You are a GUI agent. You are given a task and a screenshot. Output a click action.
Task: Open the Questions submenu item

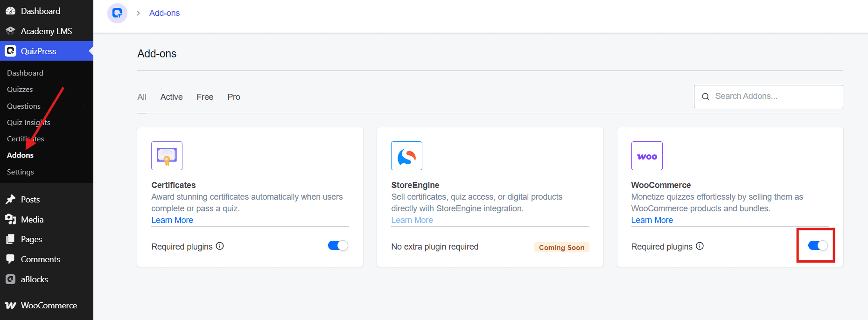(x=24, y=106)
